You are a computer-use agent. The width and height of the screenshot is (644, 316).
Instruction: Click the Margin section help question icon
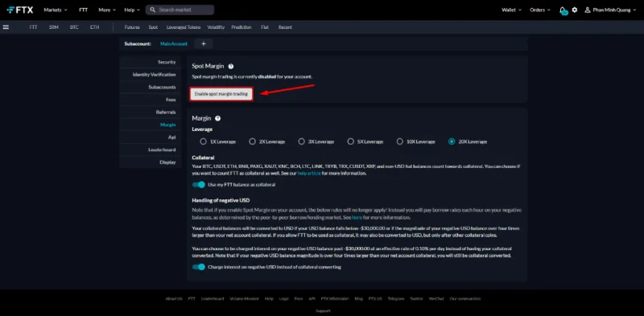[x=217, y=118]
